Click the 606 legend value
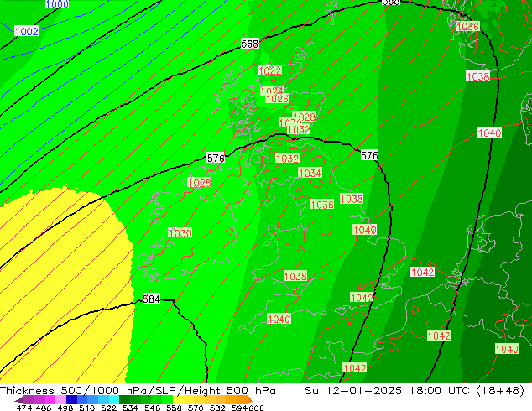This screenshot has height=411, width=532. coord(256,408)
